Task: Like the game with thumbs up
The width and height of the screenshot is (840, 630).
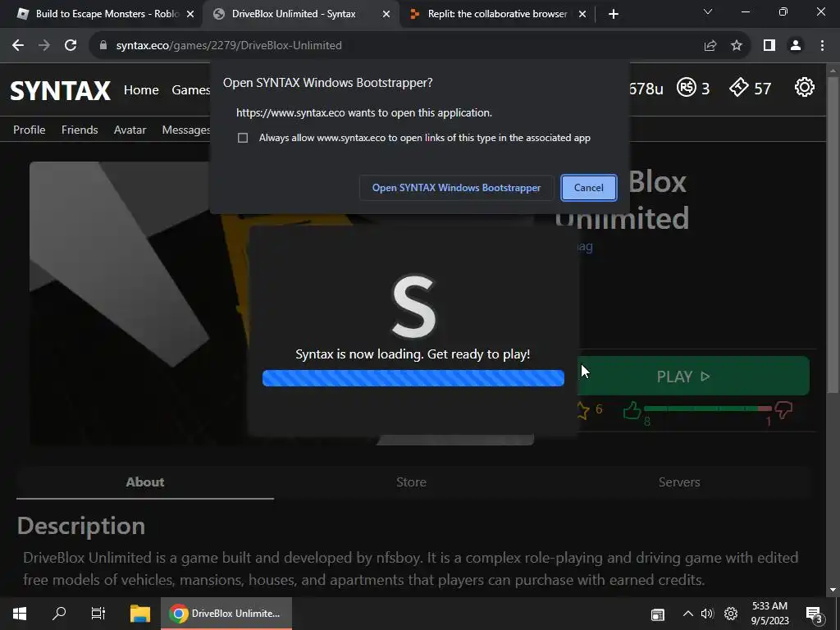Action: 632,410
